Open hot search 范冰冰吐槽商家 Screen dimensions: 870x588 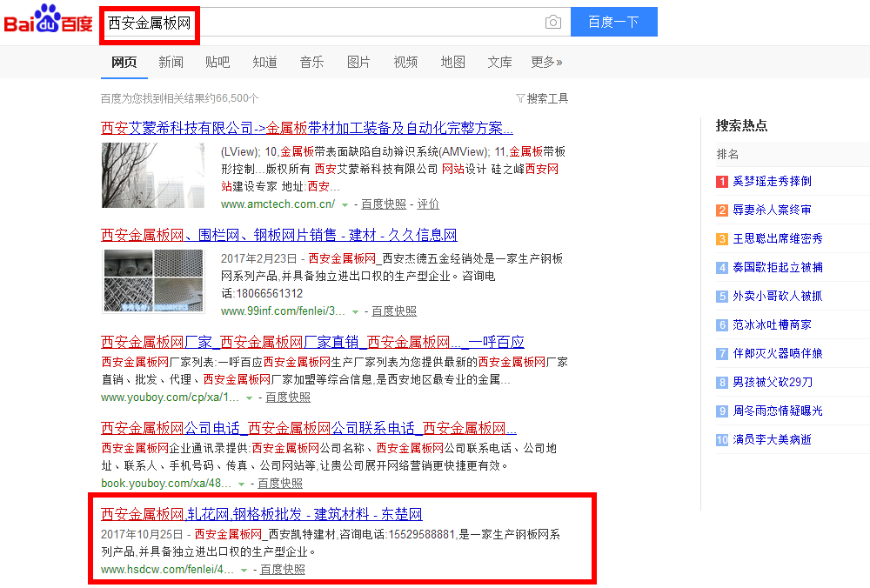772,325
